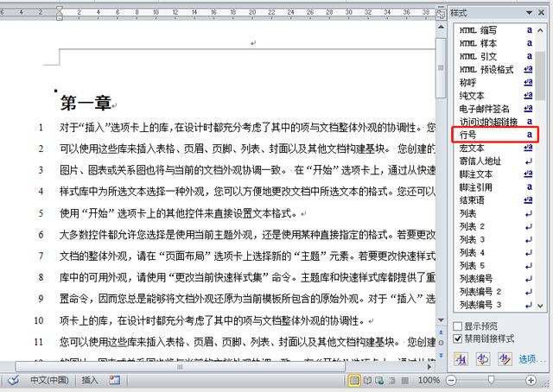The width and height of the screenshot is (553, 392).
Task: Apply the 纯文本 style
Action: coord(494,96)
